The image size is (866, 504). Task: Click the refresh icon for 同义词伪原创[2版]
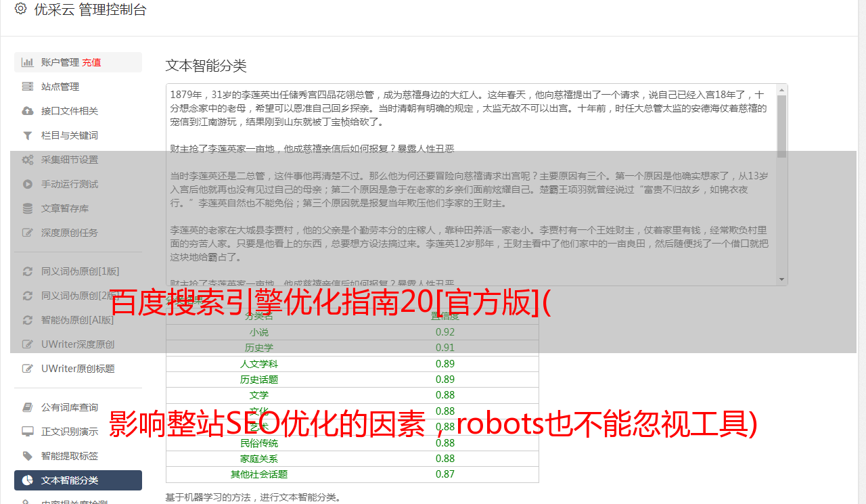click(x=27, y=296)
